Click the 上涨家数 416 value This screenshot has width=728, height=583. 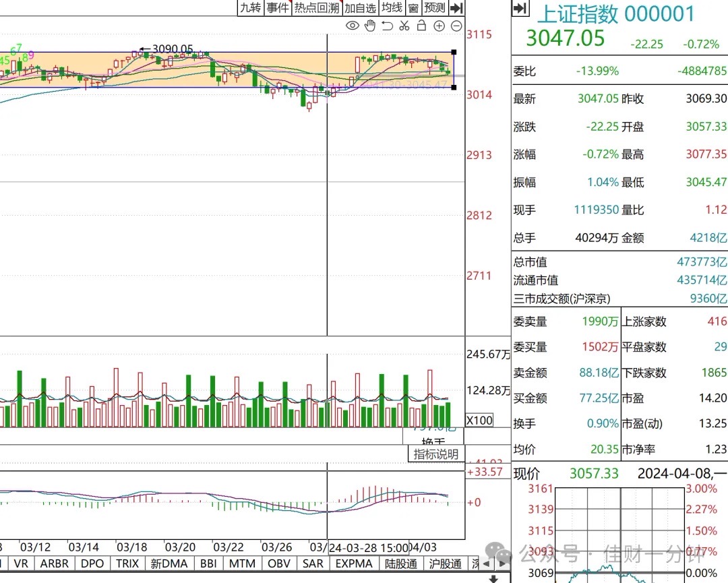point(717,321)
